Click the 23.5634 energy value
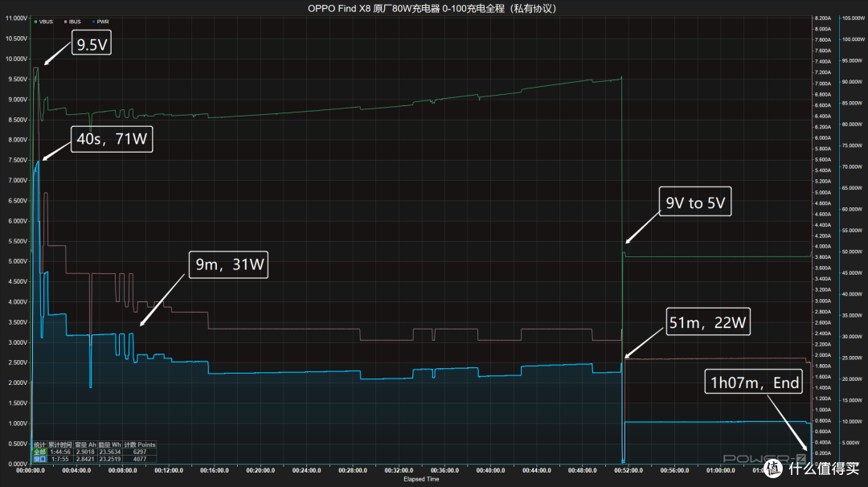The width and height of the screenshot is (868, 487). 109,452
